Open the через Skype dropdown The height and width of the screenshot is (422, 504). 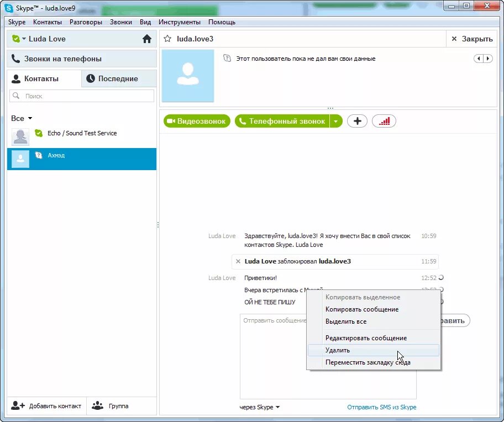[259, 407]
